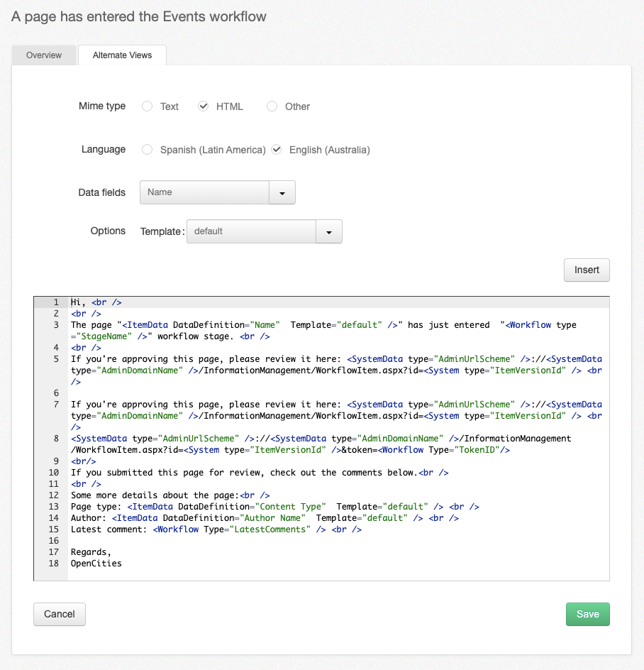Click line 1 starting with Hi
This screenshot has height=670, width=644.
92,302
